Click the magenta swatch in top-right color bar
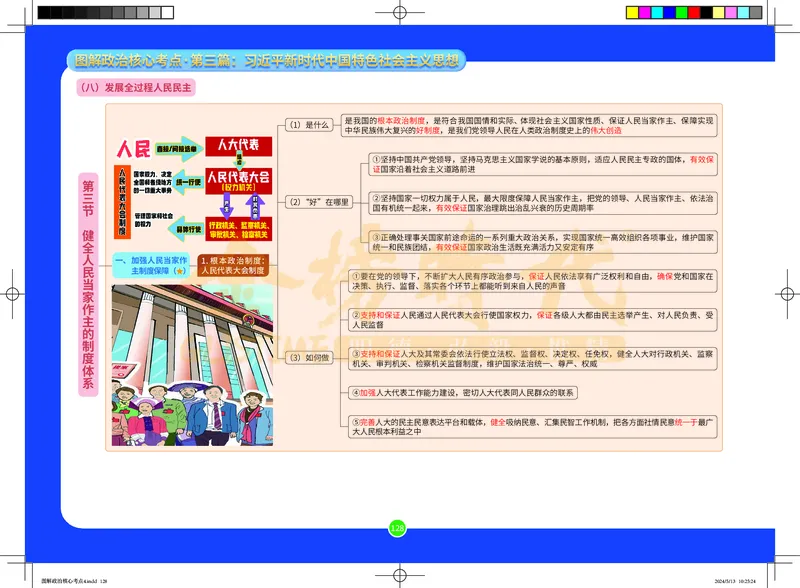Image resolution: width=800 pixels, height=588 pixels. (644, 12)
